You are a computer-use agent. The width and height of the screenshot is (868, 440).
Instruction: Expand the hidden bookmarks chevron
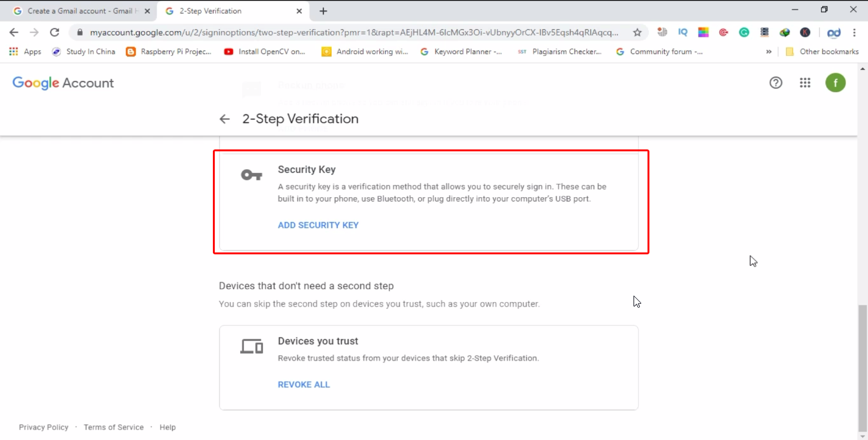pos(769,52)
